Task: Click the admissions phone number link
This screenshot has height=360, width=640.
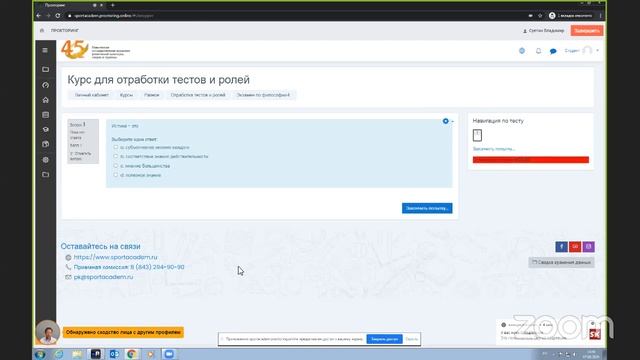Action: click(129, 267)
